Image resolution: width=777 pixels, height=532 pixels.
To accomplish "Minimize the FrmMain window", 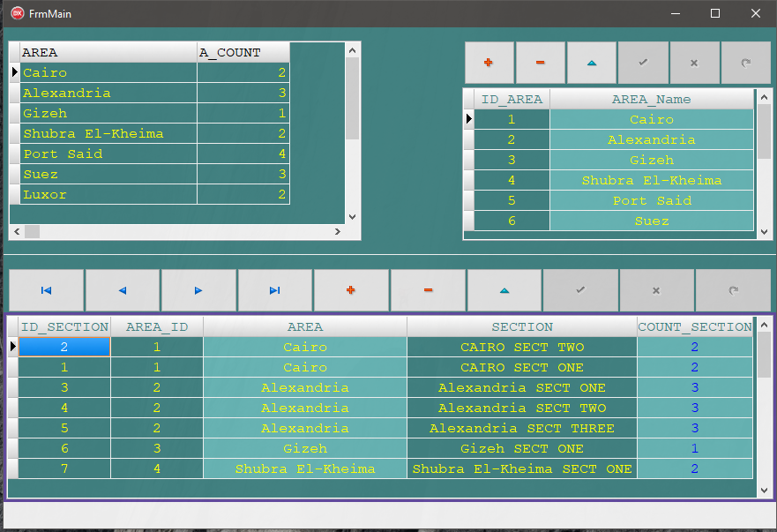I will tap(675, 13).
